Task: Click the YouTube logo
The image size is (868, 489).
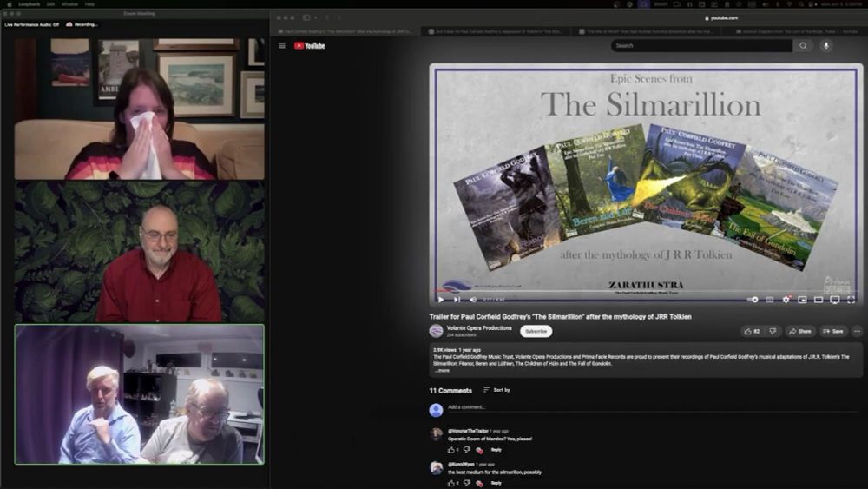Action: tap(310, 45)
